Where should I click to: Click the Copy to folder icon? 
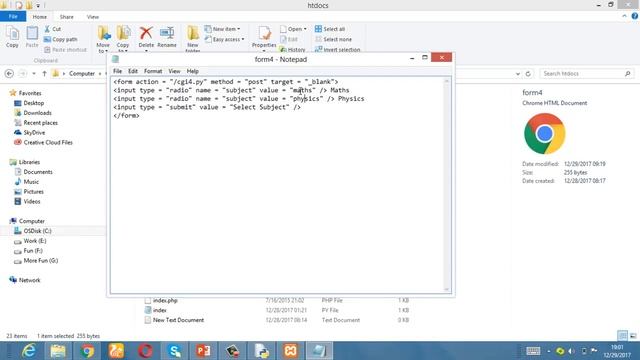coord(123,33)
